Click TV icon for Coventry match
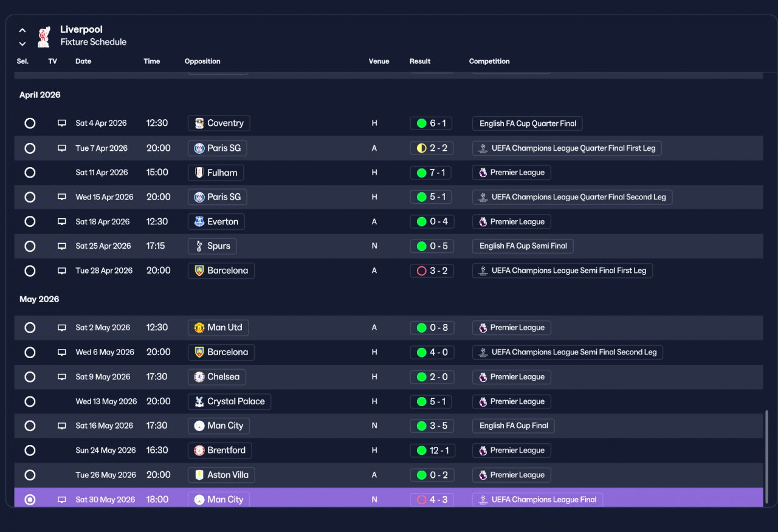 61,123
